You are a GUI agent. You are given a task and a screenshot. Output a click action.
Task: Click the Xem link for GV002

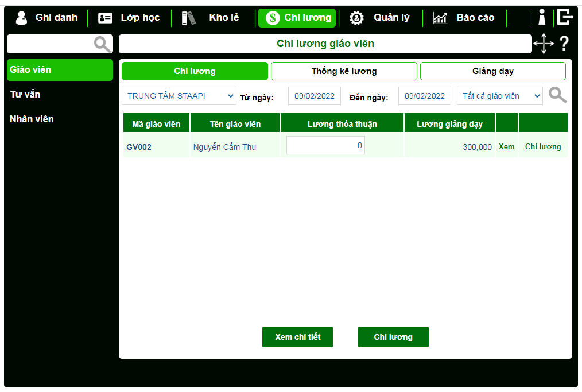(506, 147)
